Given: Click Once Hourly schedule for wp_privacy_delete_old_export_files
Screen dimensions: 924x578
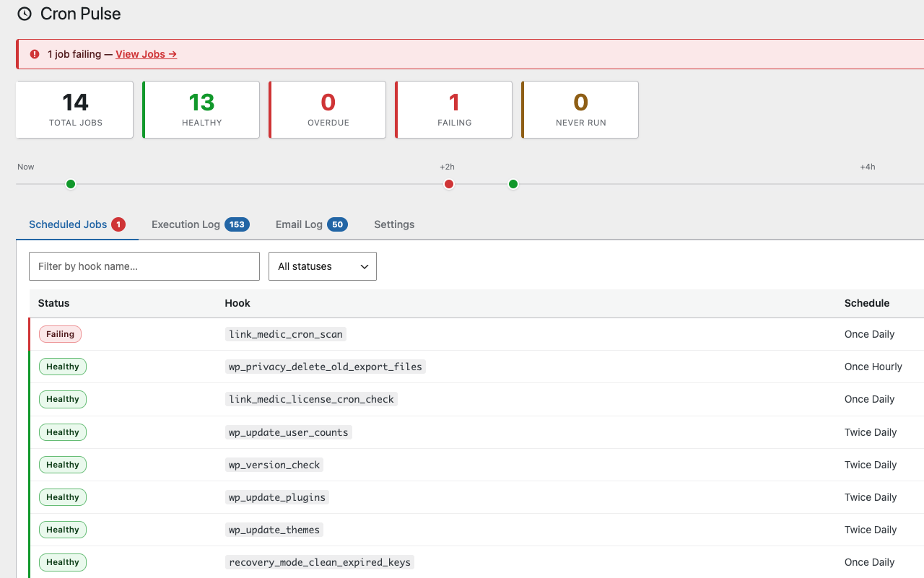Looking at the screenshot, I should 873,367.
